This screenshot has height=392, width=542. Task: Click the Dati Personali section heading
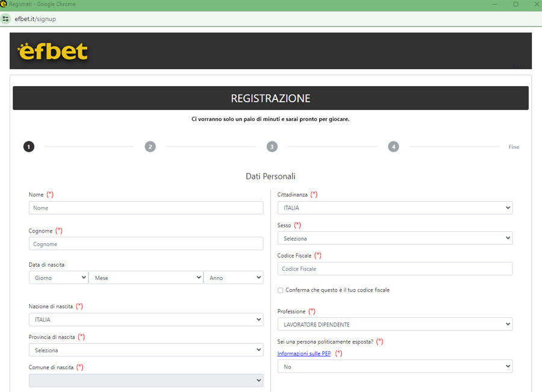pyautogui.click(x=270, y=176)
